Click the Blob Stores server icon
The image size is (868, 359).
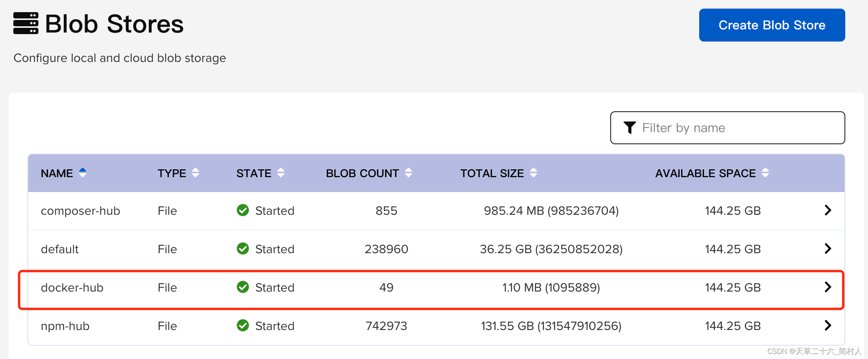click(x=26, y=24)
